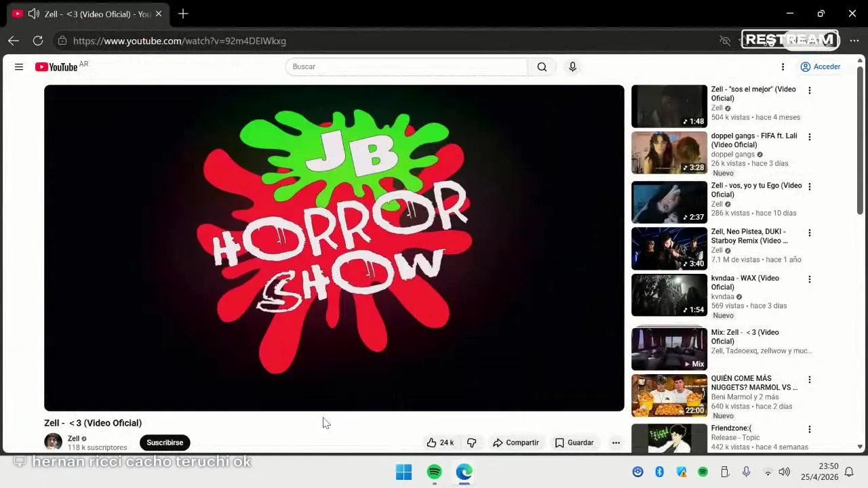This screenshot has width=868, height=488.
Task: Click the "118 k suscriptores" text
Action: click(x=97, y=447)
